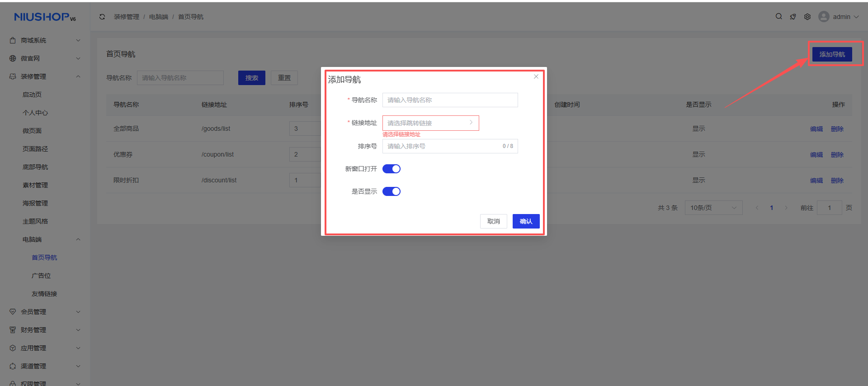The image size is (868, 386).
Task: Click the 装修管理 sidebar icon
Action: click(13, 76)
